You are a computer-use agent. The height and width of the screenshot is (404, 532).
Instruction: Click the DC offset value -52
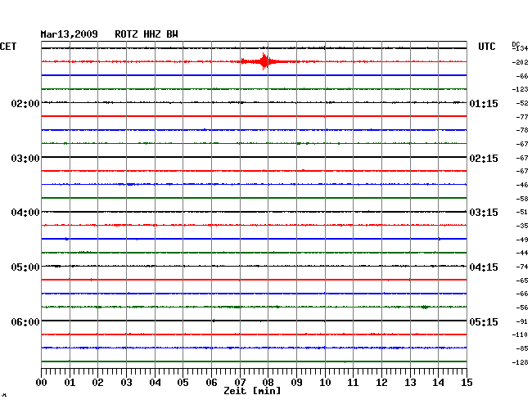pyautogui.click(x=522, y=103)
